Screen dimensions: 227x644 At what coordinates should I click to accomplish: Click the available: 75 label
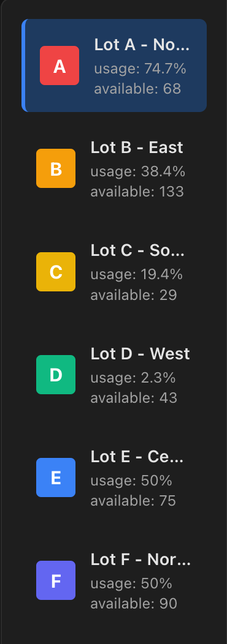pyautogui.click(x=133, y=501)
